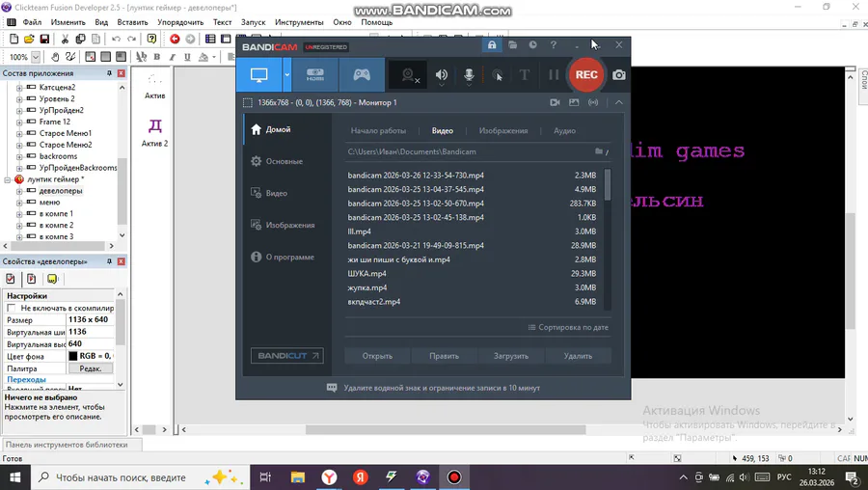Viewport: 868px width, 490px height.
Task: Toggle Bold text formatting in Fusion
Action: (156, 57)
